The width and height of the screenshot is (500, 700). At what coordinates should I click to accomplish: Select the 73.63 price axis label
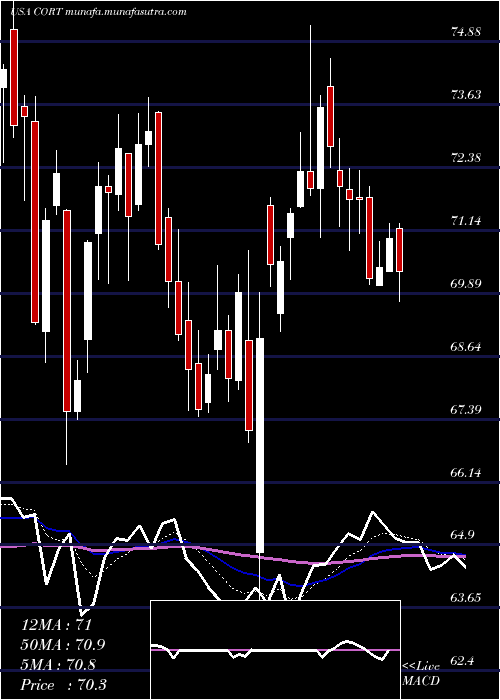click(466, 95)
